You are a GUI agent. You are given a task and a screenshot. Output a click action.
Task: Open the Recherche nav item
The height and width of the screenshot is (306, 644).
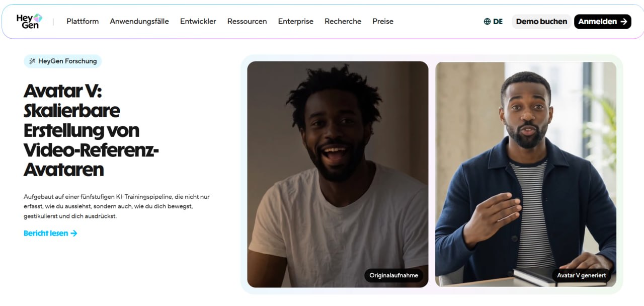point(343,22)
